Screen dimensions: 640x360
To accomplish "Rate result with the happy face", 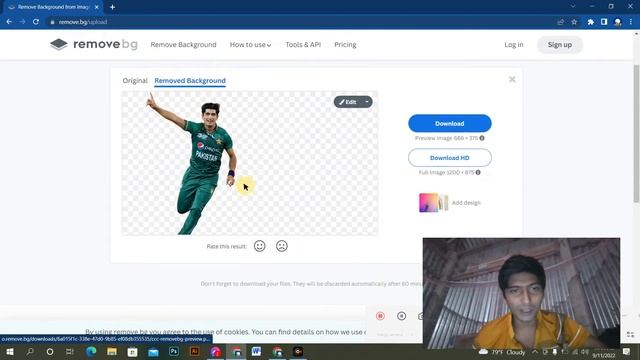I will [x=260, y=246].
